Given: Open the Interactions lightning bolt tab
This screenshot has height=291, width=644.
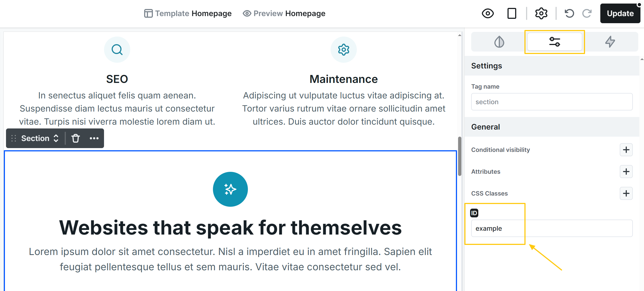Looking at the screenshot, I should [610, 42].
